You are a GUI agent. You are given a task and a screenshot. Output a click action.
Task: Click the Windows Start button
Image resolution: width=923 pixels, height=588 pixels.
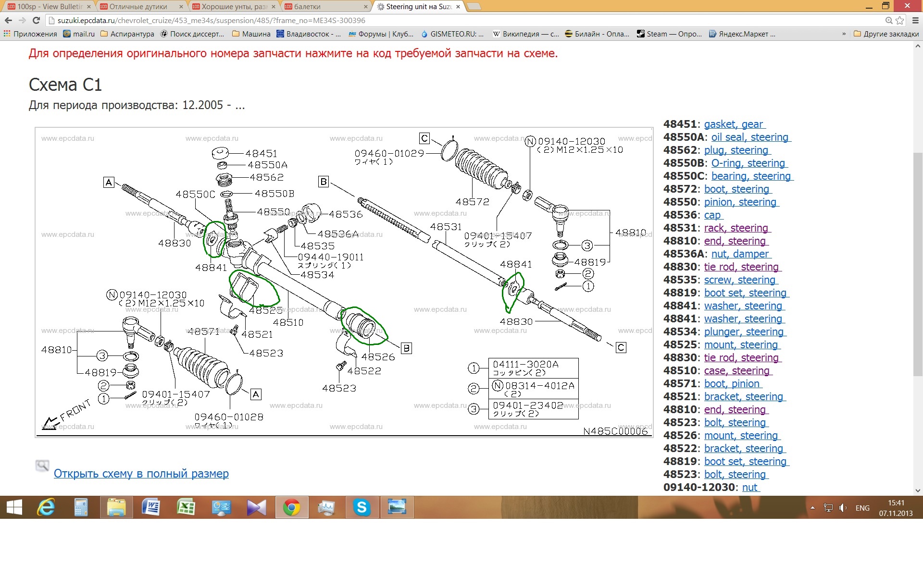(14, 507)
